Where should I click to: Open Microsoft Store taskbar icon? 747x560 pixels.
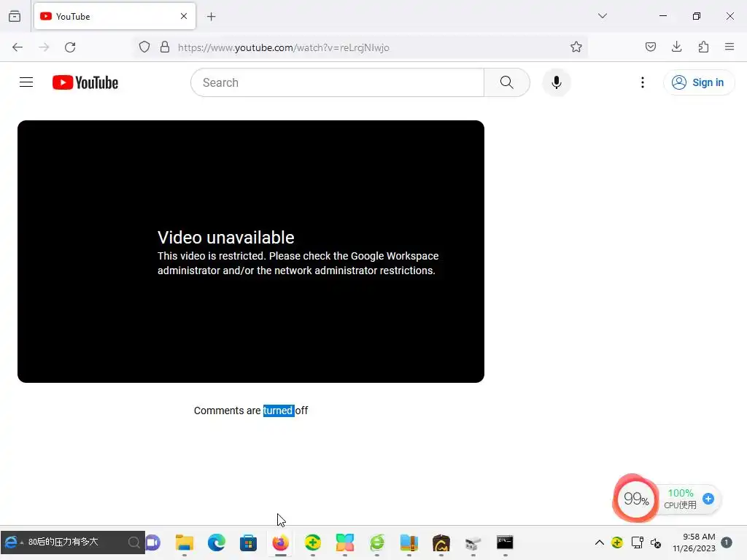tap(248, 542)
